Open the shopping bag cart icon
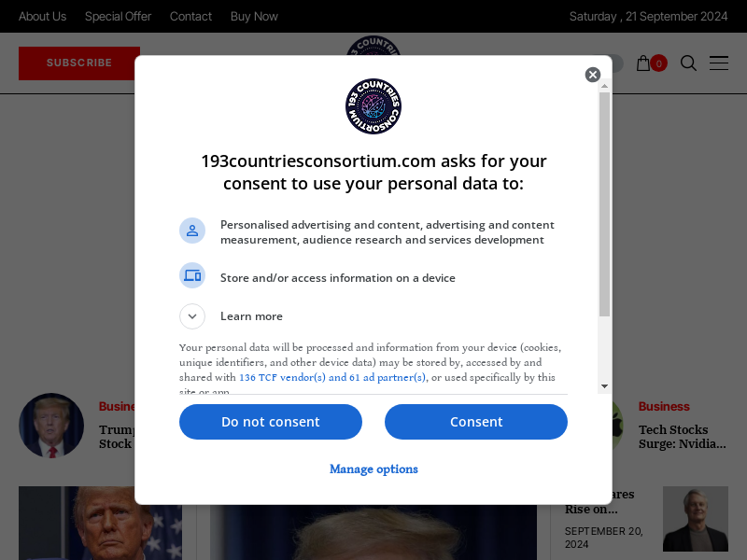Image resolution: width=747 pixels, height=560 pixels. [x=643, y=63]
